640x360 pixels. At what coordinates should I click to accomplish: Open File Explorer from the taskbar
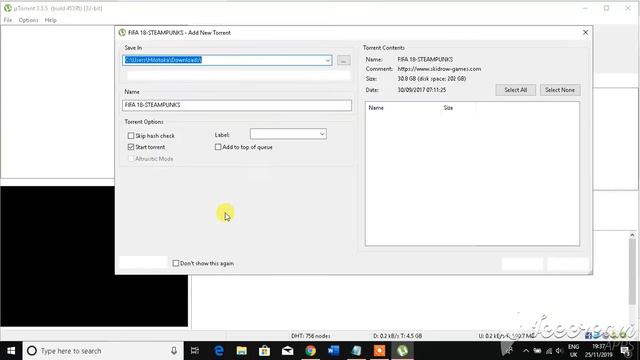tap(242, 351)
